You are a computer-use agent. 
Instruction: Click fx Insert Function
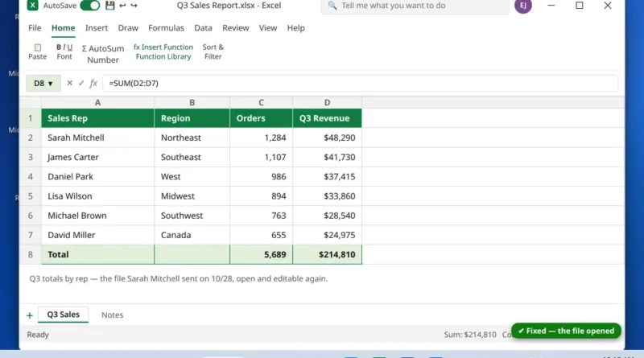(163, 47)
